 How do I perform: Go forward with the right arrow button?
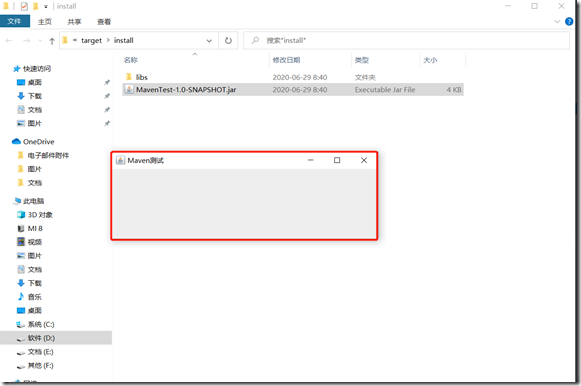(27, 41)
